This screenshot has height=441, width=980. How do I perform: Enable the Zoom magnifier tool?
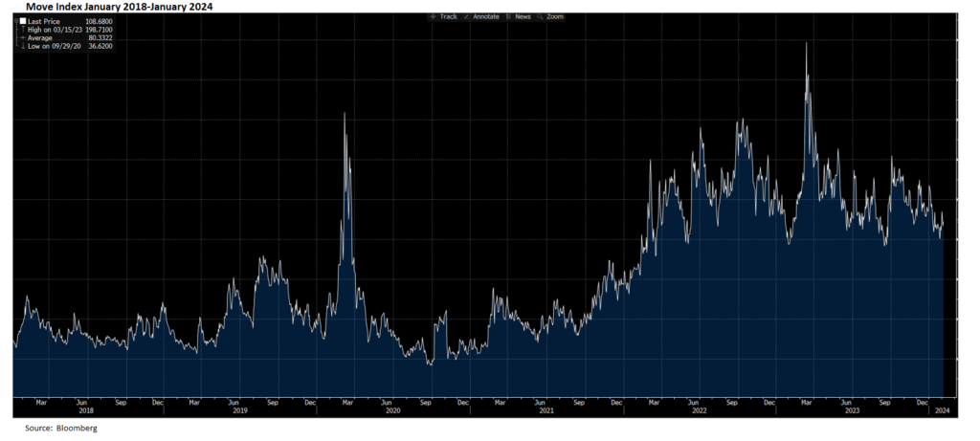(x=550, y=17)
